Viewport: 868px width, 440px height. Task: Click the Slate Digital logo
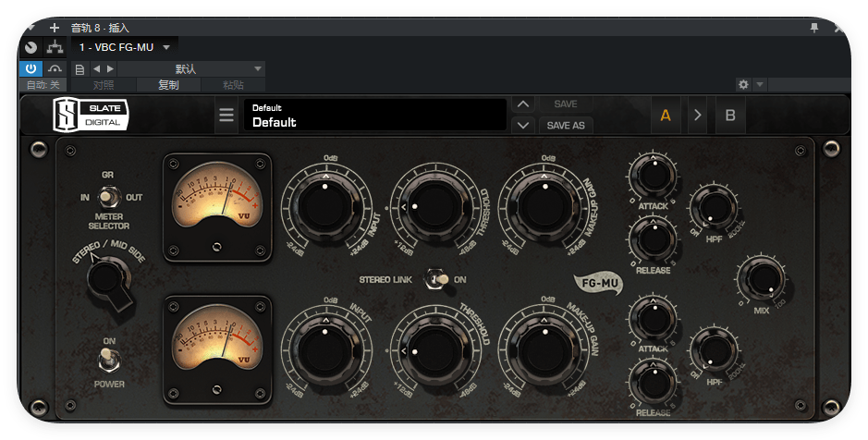pos(91,116)
